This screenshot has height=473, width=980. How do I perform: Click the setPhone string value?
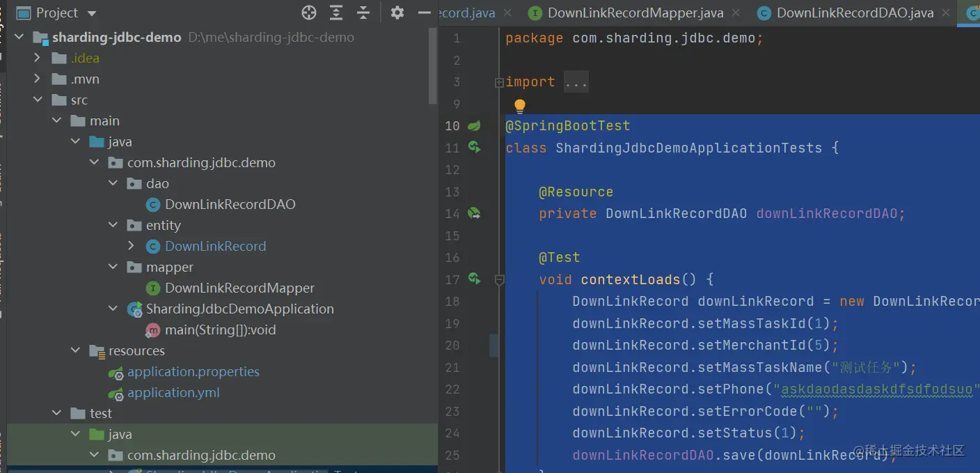coord(877,389)
